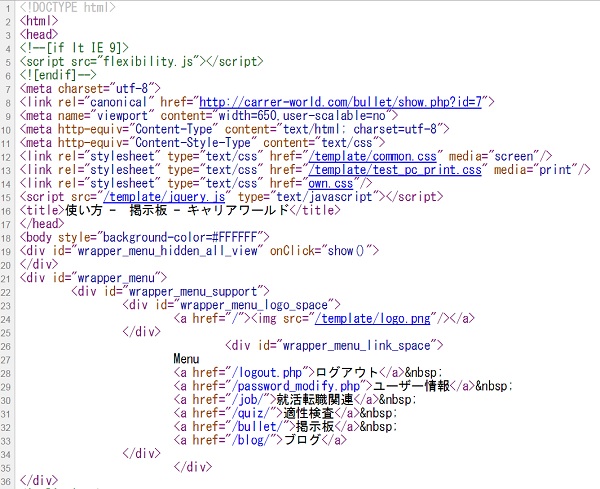Click the /password_modify.php href text
This screenshot has width=600, height=489.
298,386
